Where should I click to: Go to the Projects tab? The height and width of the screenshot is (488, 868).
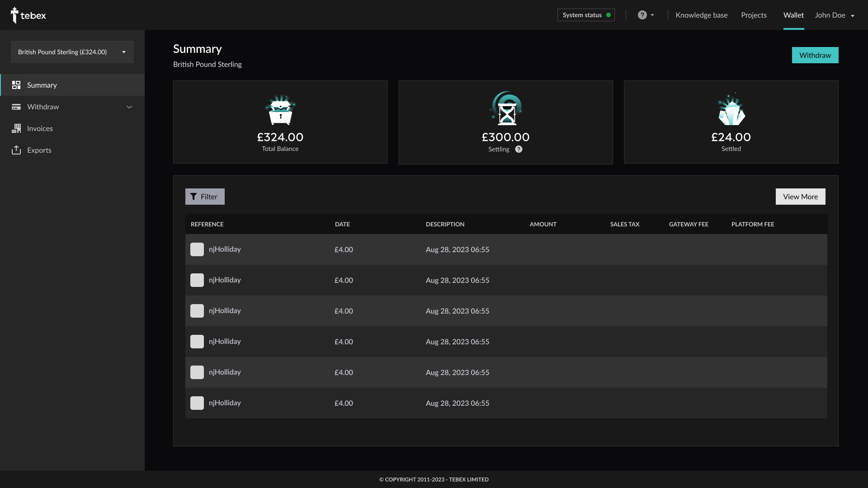[754, 15]
